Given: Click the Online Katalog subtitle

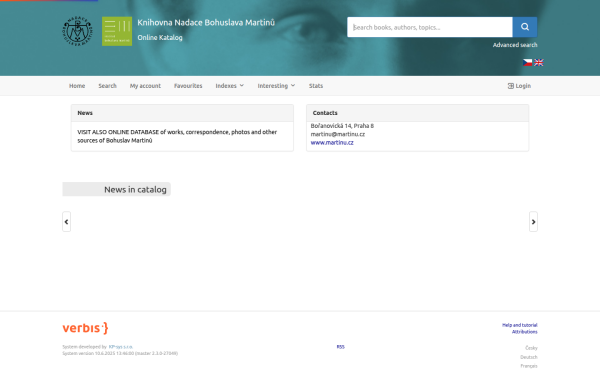Looking at the screenshot, I should tap(160, 38).
